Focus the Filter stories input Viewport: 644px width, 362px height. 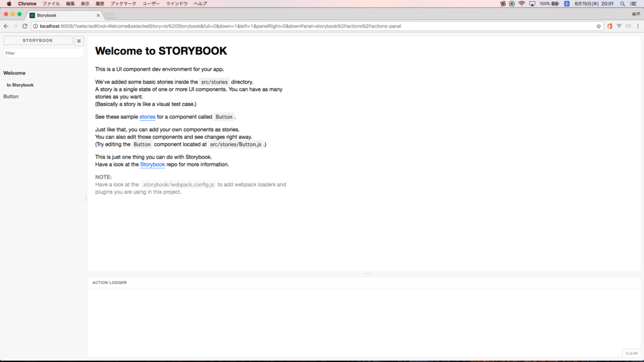43,53
